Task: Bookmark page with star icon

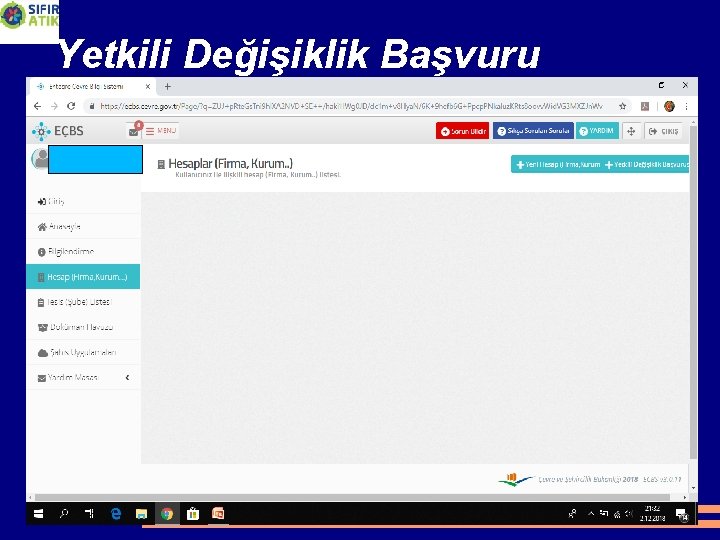Action: (x=623, y=106)
